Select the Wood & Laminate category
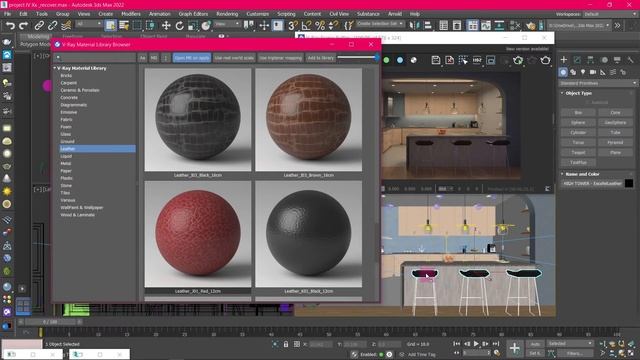 [78, 215]
